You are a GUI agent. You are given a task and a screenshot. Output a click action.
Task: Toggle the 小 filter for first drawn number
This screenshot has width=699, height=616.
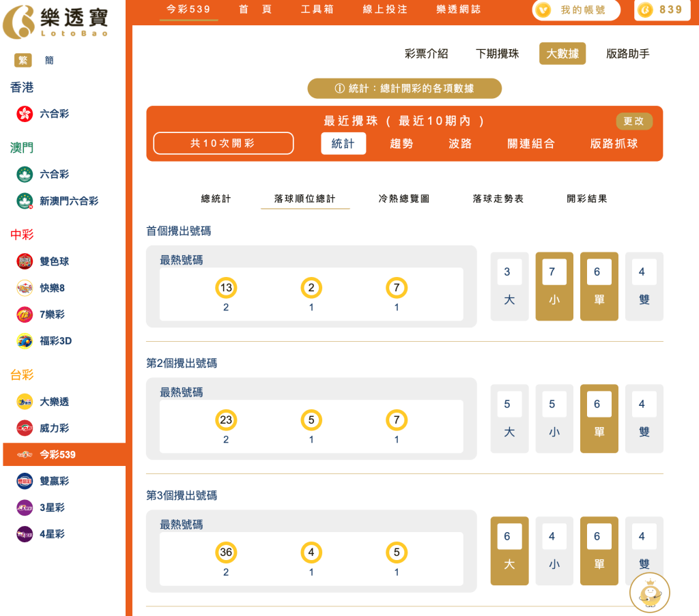554,286
